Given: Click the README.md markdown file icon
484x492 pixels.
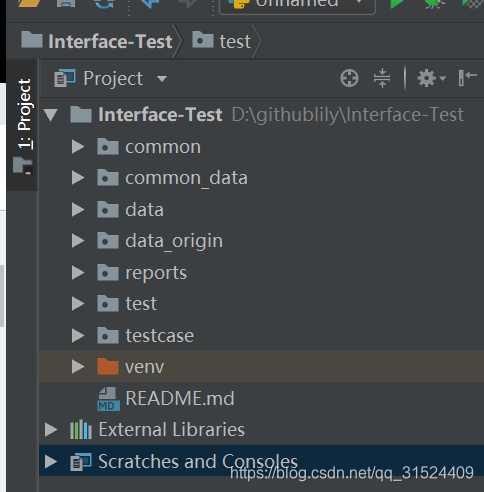Looking at the screenshot, I should pos(108,399).
